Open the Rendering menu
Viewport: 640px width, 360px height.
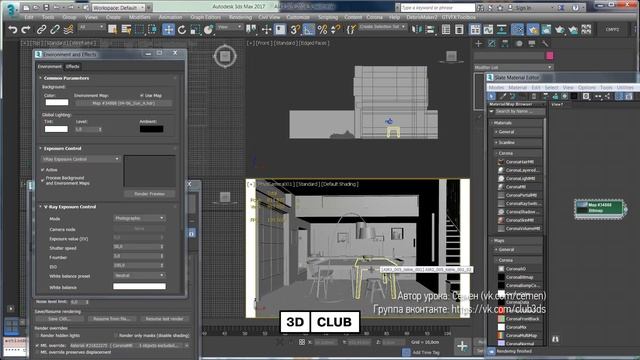pyautogui.click(x=240, y=17)
